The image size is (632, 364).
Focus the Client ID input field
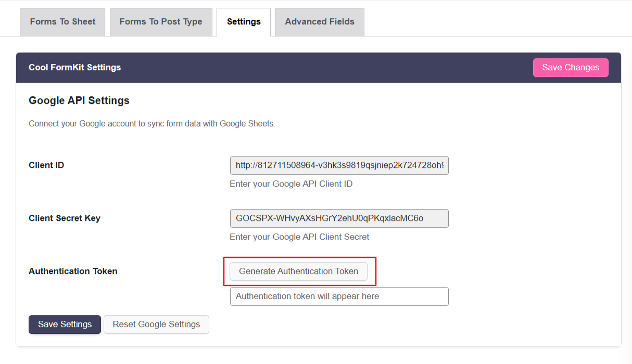pyautogui.click(x=339, y=165)
